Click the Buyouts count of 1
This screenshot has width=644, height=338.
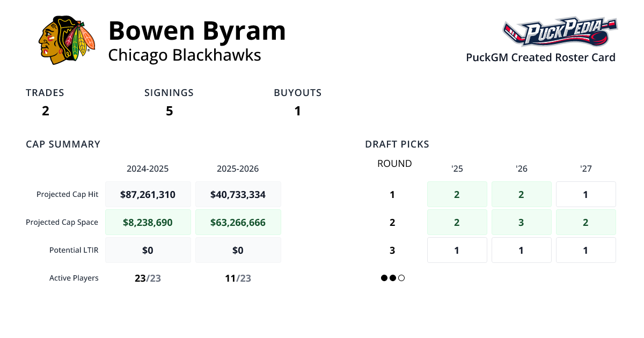click(297, 111)
